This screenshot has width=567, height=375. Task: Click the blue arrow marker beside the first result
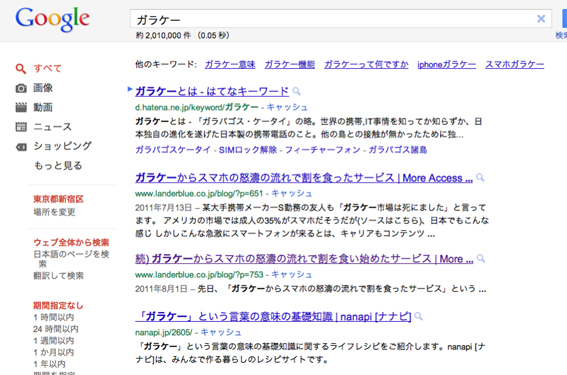point(130,89)
